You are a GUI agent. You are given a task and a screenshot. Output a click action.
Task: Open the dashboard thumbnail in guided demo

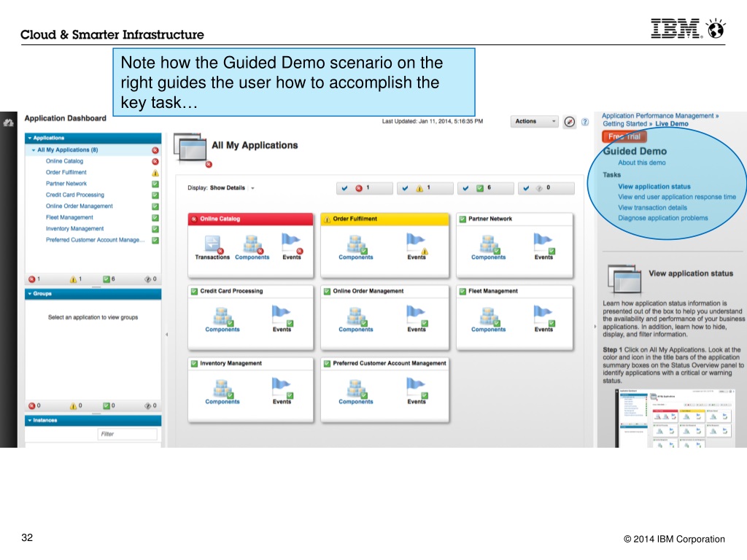point(673,418)
